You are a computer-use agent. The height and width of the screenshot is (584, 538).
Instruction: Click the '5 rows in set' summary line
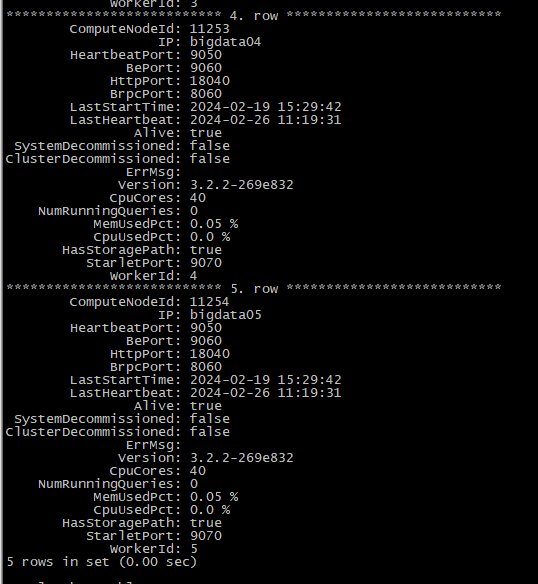(101, 562)
